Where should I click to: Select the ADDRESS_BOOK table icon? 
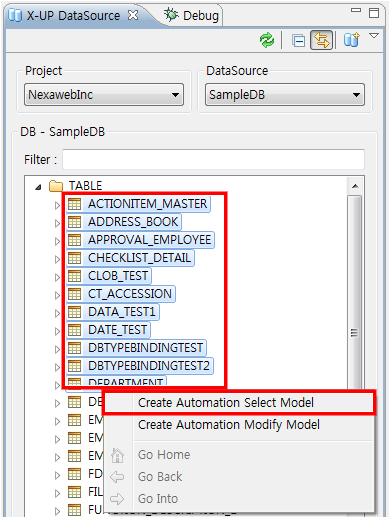click(x=74, y=222)
